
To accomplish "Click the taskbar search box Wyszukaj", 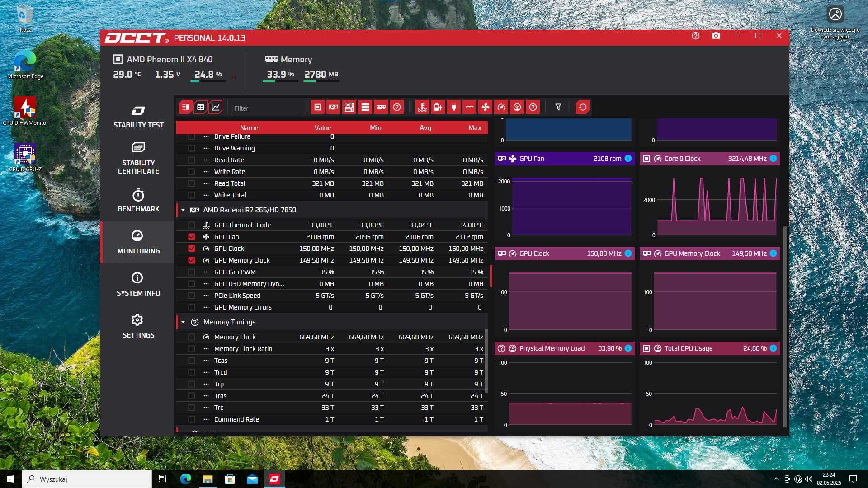I will point(87,479).
